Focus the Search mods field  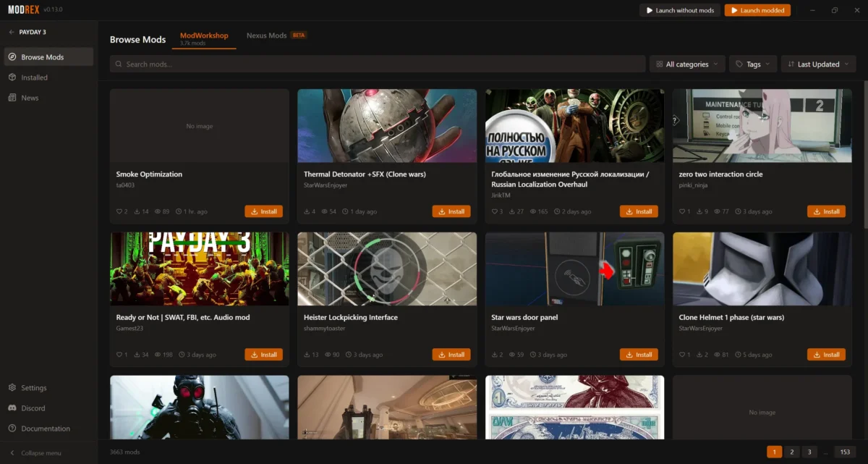tap(378, 64)
